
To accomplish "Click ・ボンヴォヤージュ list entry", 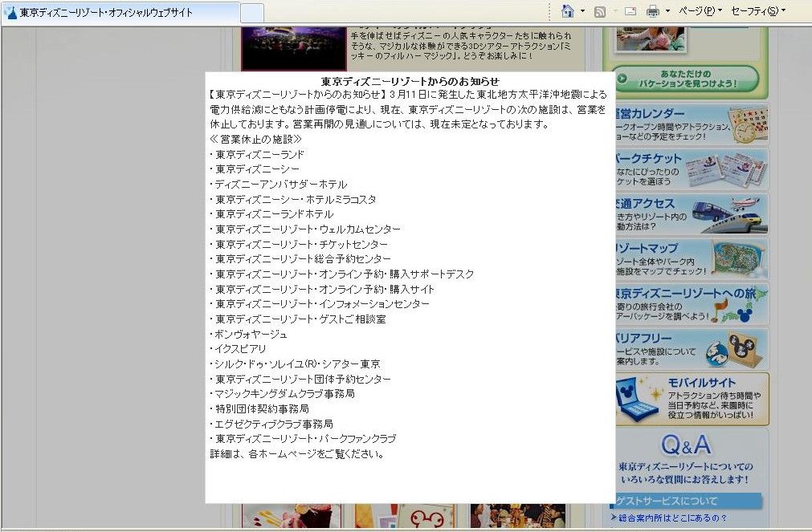I will (x=248, y=334).
